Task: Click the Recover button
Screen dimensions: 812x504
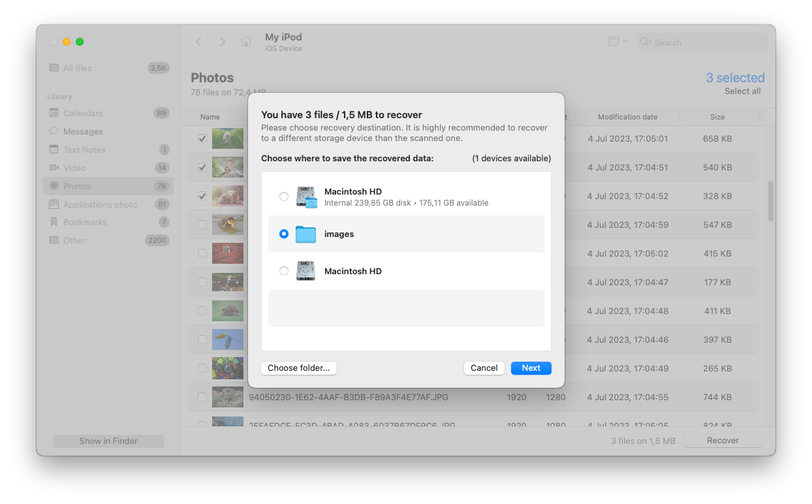Action: click(x=723, y=441)
